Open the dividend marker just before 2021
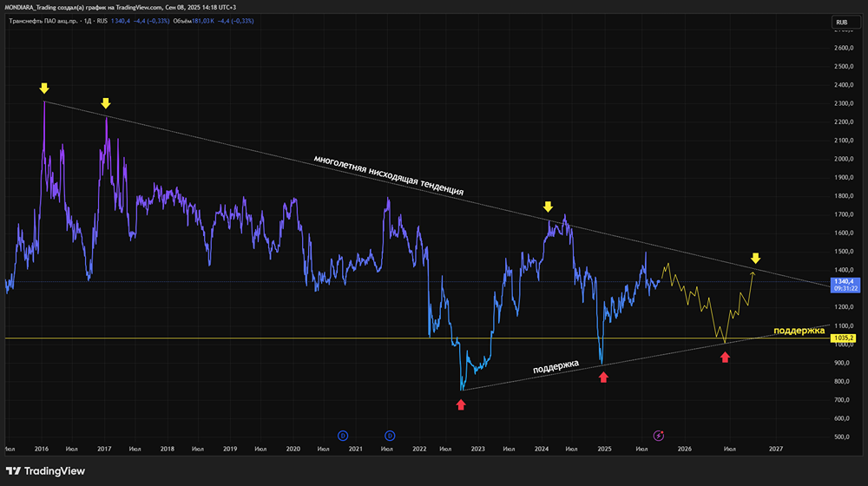 tap(343, 436)
